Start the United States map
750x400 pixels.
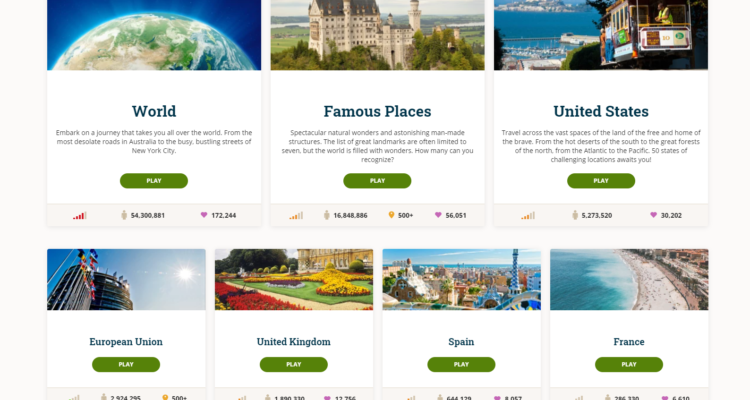601,181
